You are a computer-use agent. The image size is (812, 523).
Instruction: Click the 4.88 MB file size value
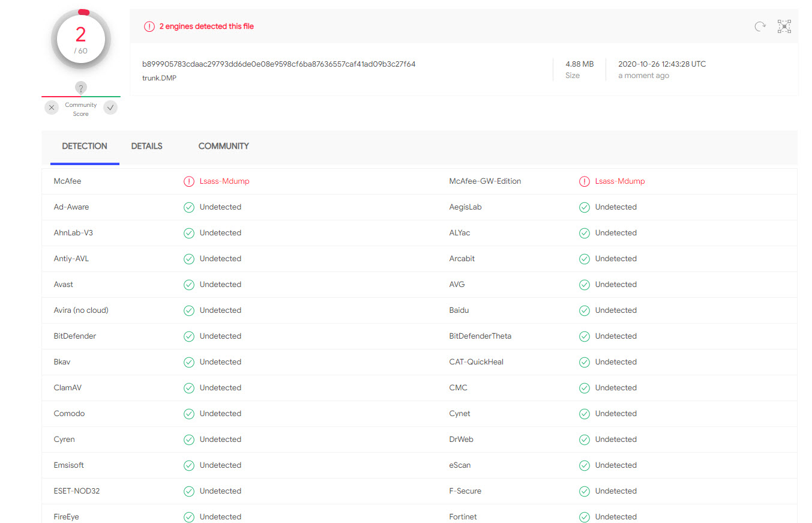[x=580, y=64]
